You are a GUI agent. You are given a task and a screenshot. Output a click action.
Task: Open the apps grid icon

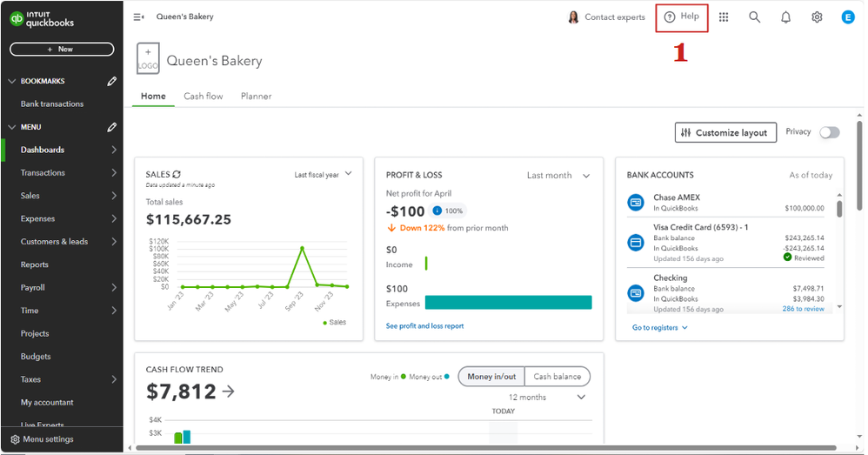tap(724, 17)
